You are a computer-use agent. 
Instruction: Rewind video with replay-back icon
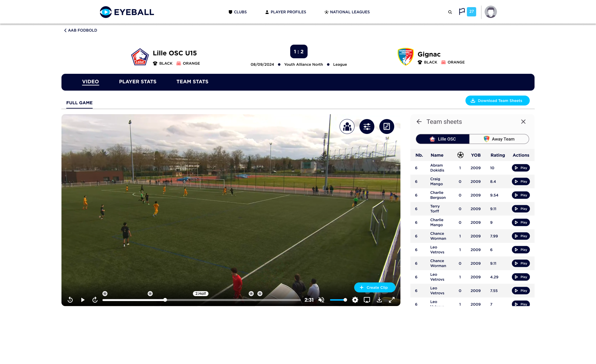(70, 300)
